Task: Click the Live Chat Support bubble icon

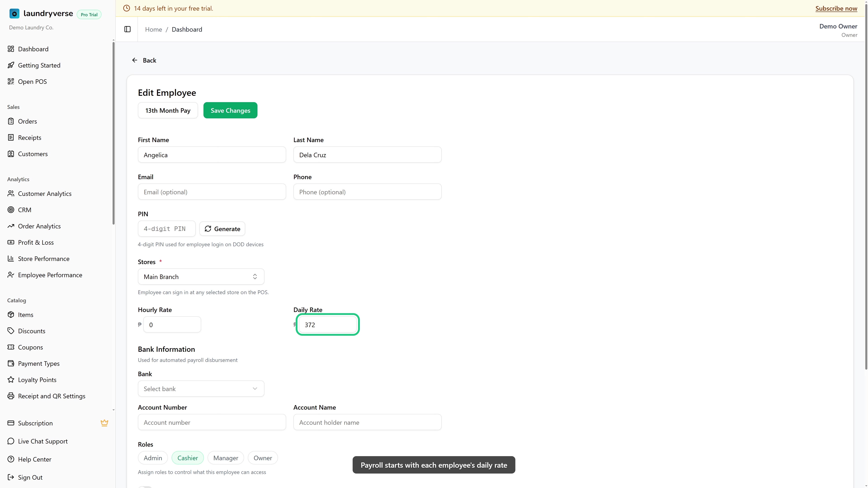Action: point(11,441)
